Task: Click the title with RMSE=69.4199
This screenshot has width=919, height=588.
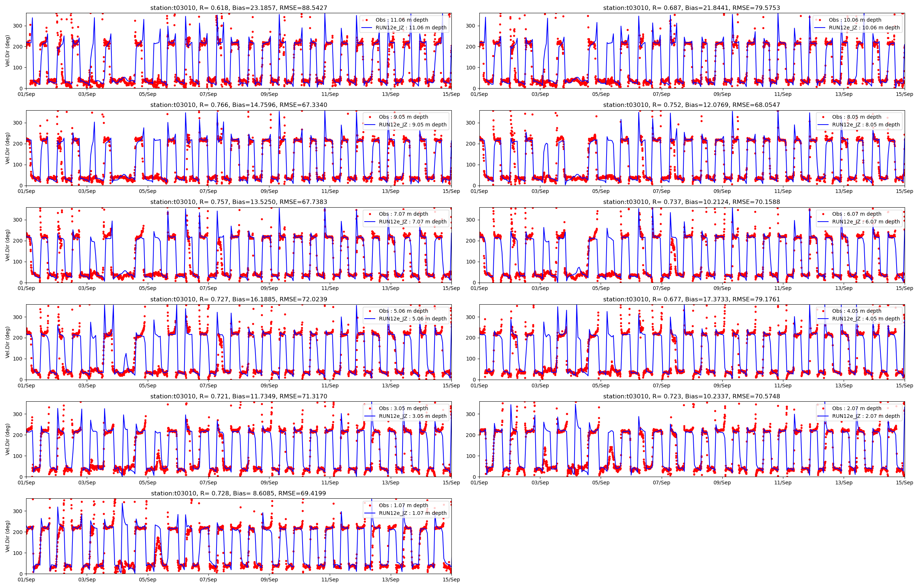Action: tap(239, 493)
